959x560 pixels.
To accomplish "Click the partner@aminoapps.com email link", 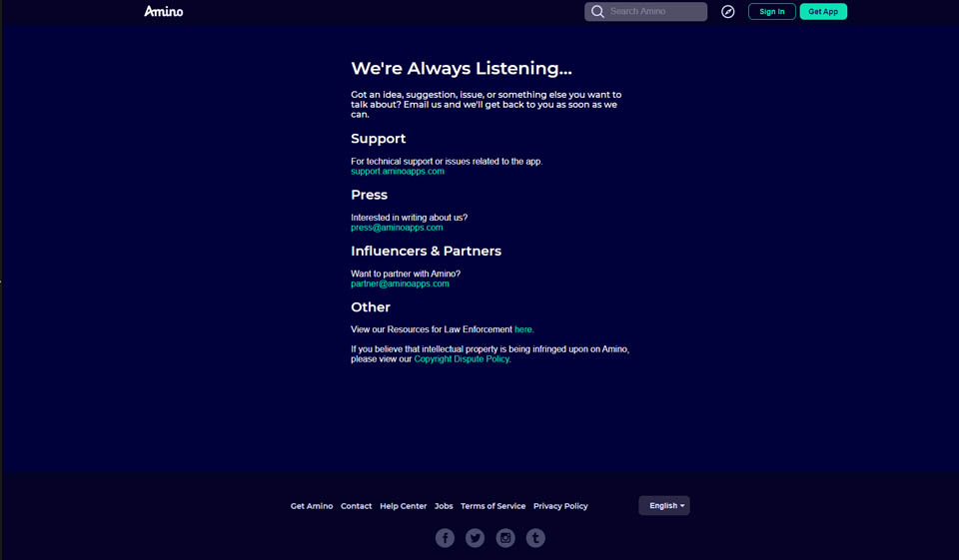I will [400, 283].
